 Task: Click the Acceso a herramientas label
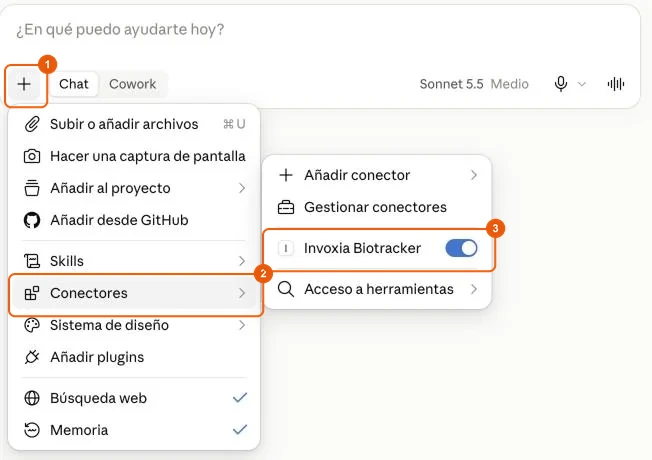[x=379, y=289]
